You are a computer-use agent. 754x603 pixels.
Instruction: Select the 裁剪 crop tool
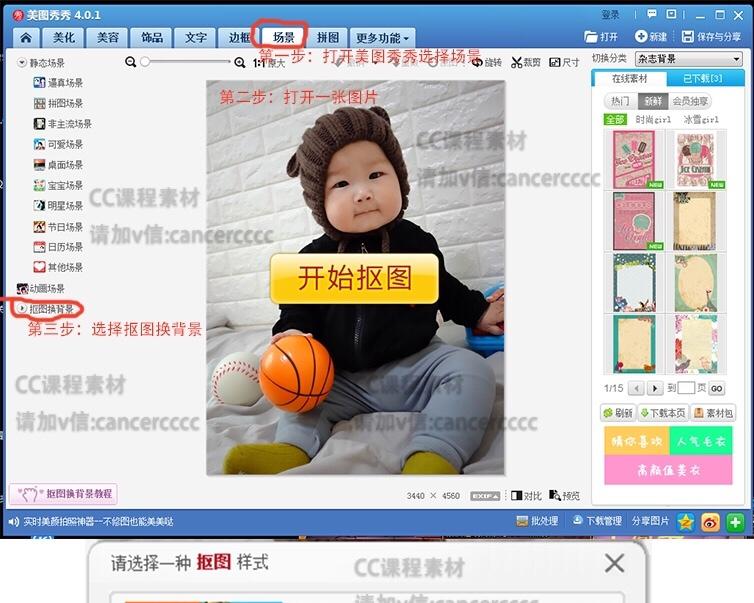526,63
